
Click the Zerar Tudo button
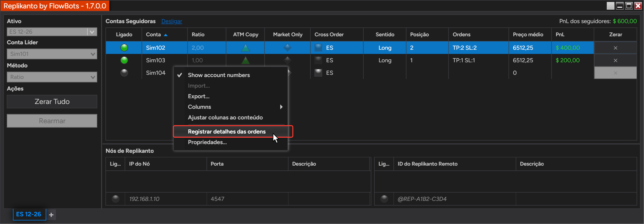52,101
